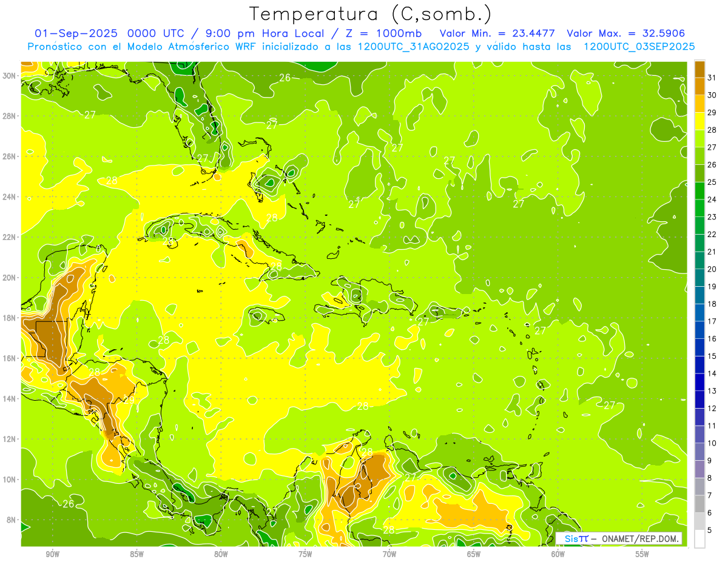Click the 80W longitude axis label

(221, 554)
